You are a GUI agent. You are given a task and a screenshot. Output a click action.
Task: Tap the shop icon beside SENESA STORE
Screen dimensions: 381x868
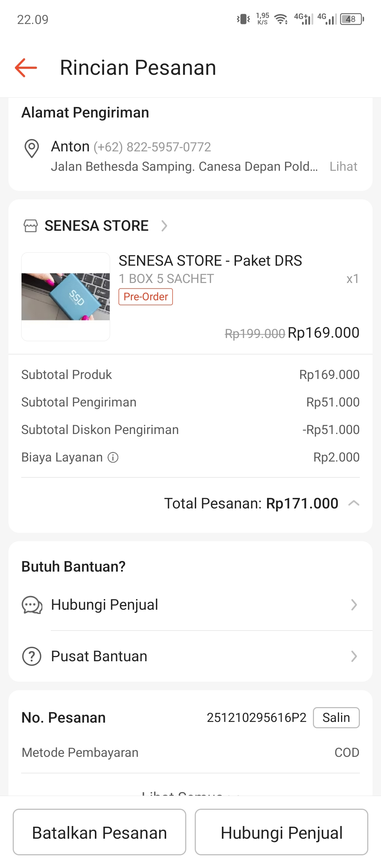[x=31, y=226]
